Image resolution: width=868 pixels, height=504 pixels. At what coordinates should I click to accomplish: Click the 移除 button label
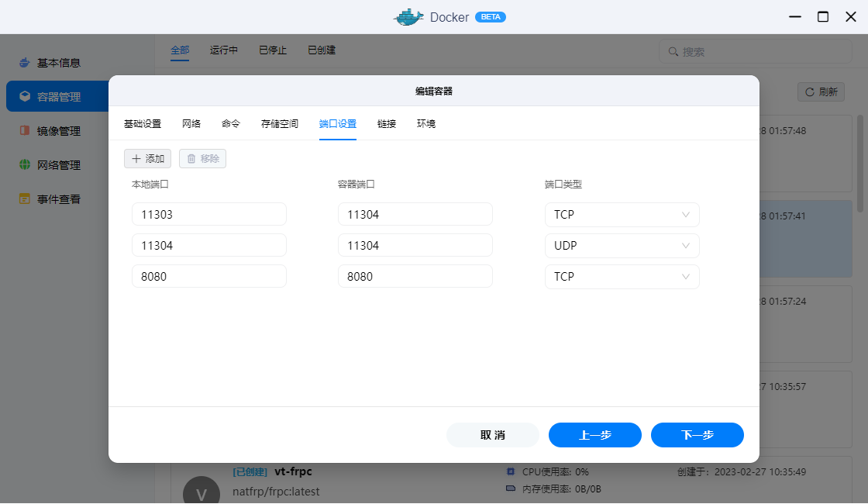tap(210, 159)
